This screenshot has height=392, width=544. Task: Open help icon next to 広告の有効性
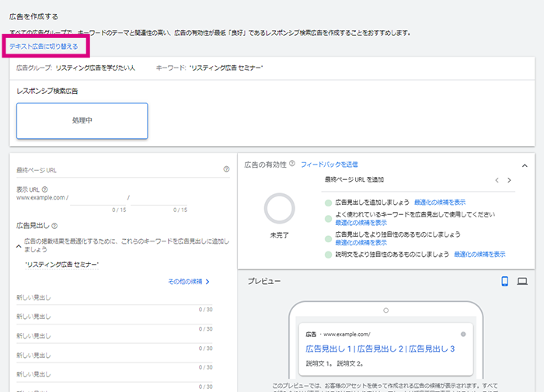click(x=292, y=163)
